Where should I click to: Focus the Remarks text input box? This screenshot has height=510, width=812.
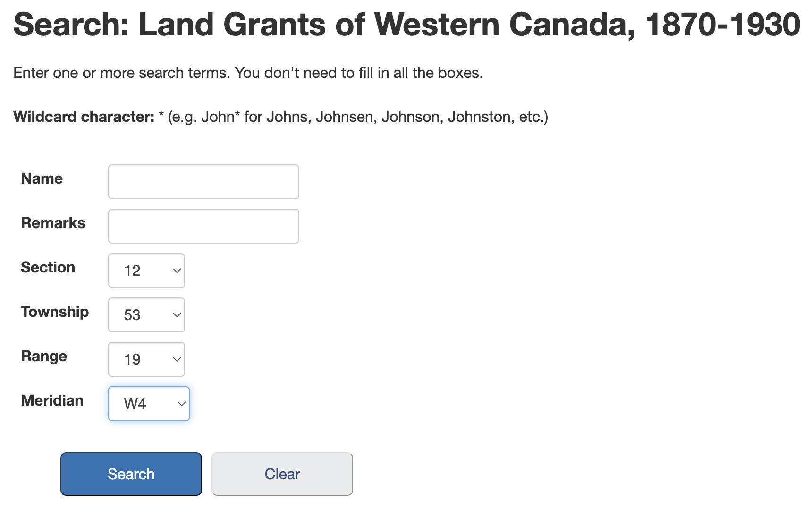click(203, 226)
